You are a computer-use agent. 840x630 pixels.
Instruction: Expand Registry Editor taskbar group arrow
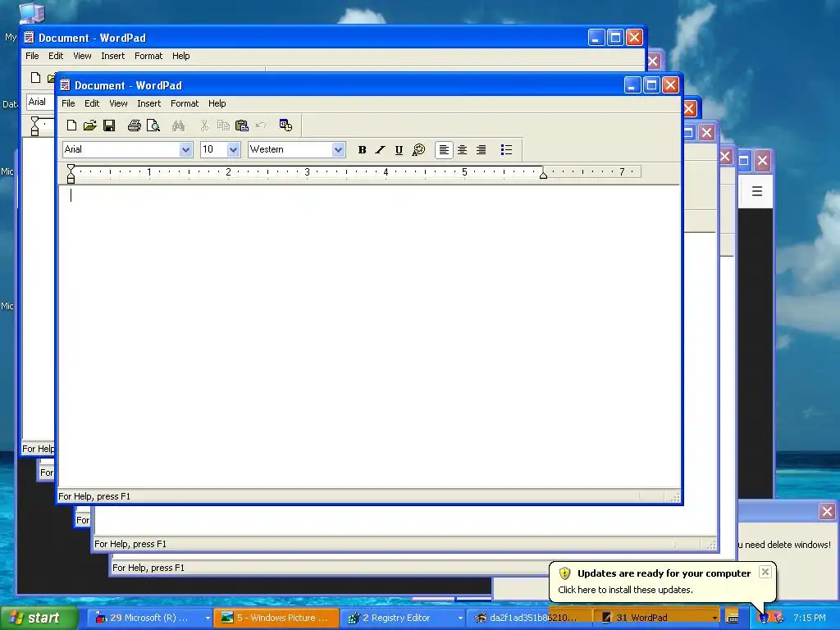tap(460, 619)
